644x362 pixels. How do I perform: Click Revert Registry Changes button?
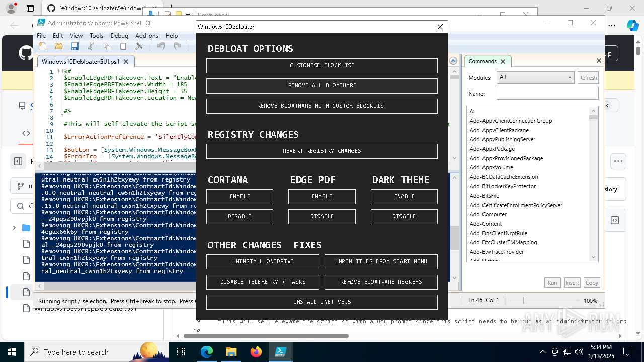[x=322, y=151]
